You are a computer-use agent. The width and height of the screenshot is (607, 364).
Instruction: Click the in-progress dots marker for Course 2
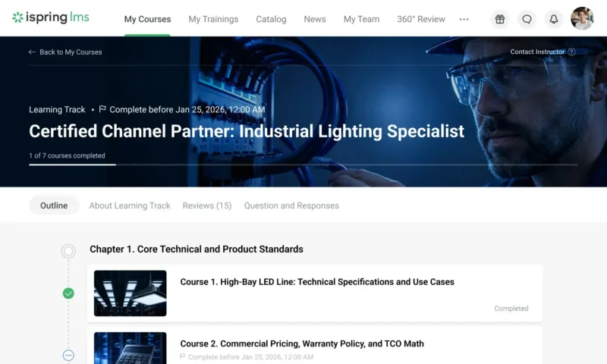(x=68, y=355)
